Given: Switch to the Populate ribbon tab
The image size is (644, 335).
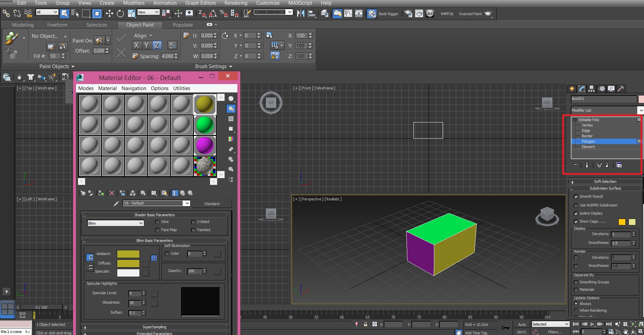Looking at the screenshot, I should (183, 25).
